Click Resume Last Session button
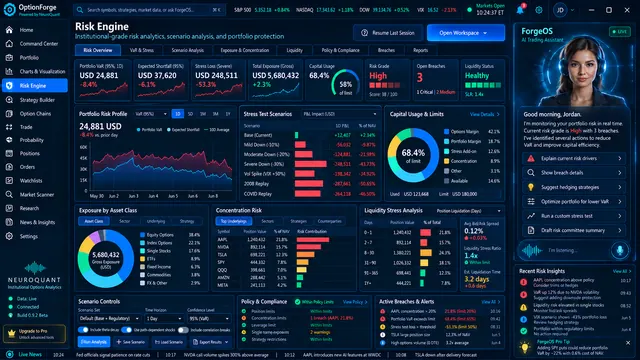 point(388,33)
